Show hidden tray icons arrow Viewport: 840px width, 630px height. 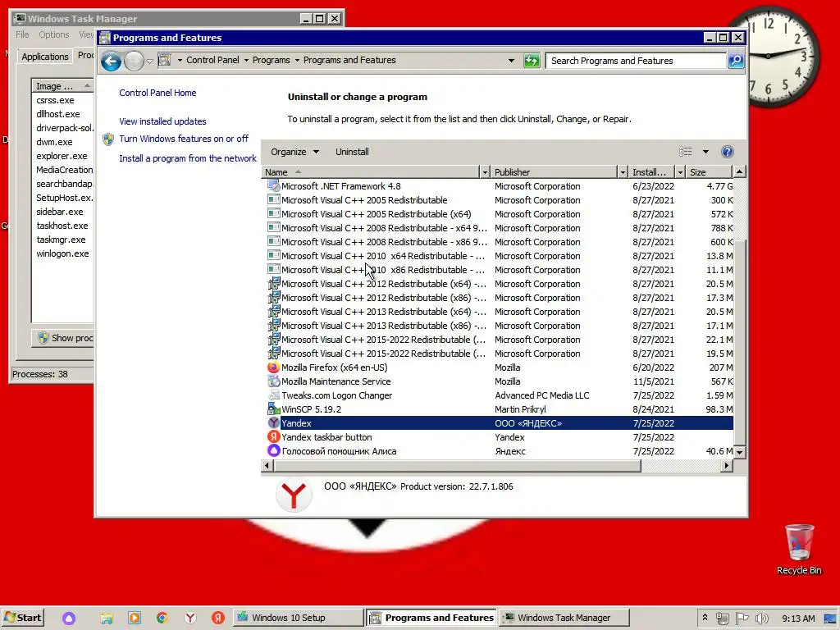pyautogui.click(x=705, y=619)
